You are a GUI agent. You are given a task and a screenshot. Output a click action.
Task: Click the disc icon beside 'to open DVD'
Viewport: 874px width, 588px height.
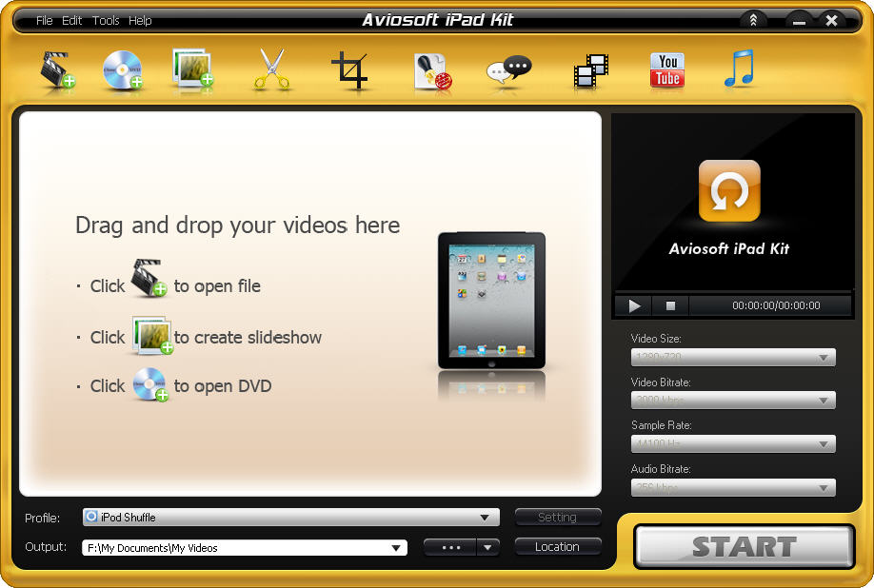tap(150, 384)
